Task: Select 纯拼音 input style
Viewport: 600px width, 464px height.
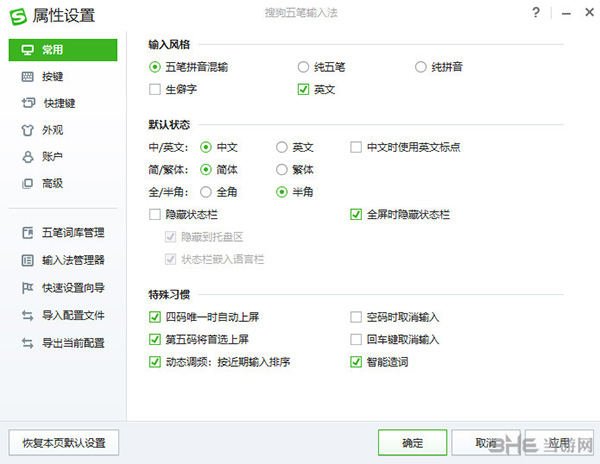Action: [x=421, y=67]
